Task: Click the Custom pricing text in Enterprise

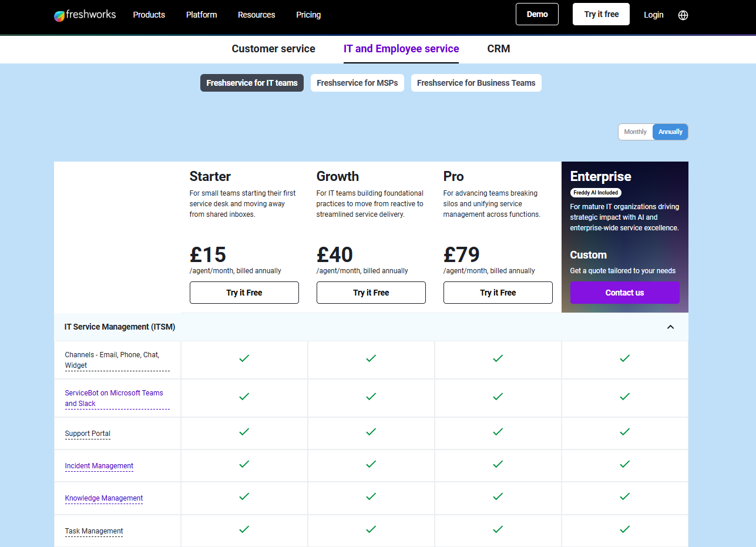Action: [589, 255]
